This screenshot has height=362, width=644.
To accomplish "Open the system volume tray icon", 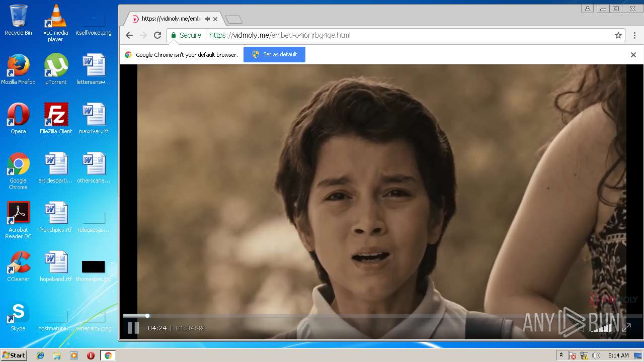I will tap(596, 355).
